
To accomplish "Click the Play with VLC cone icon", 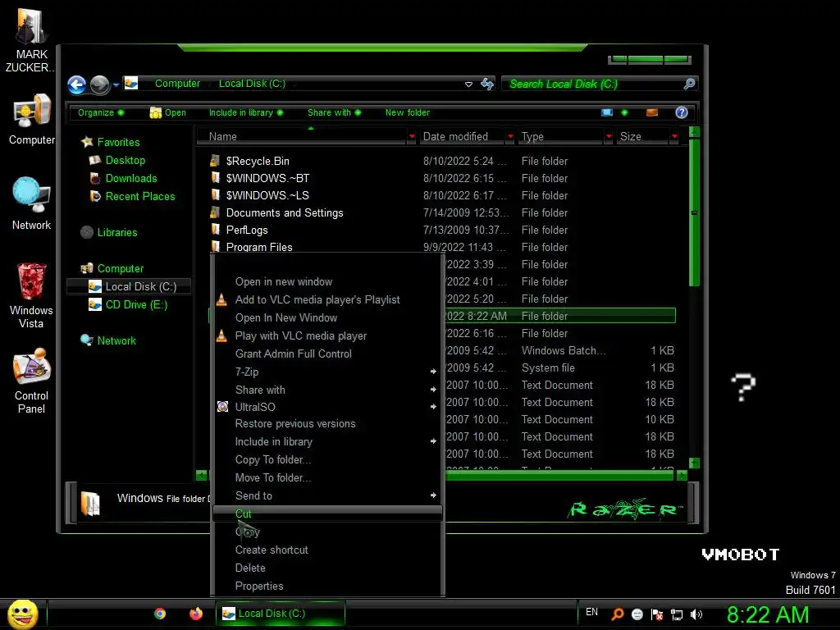I will 221,336.
